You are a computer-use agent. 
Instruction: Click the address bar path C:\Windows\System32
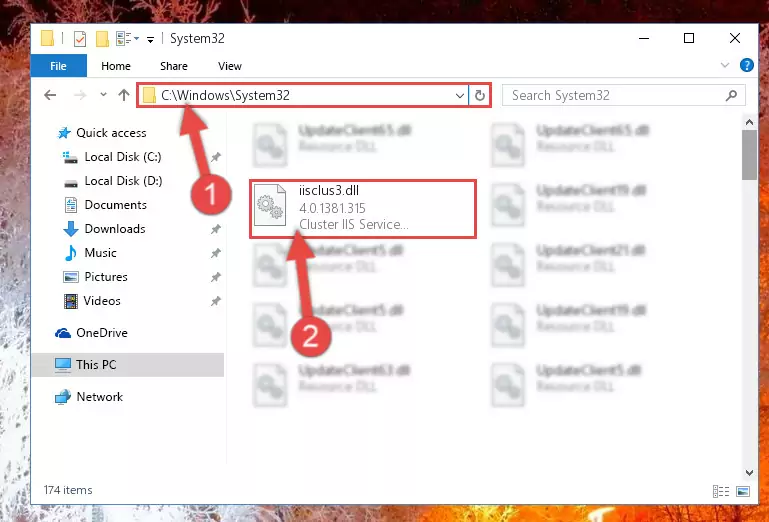pos(226,95)
